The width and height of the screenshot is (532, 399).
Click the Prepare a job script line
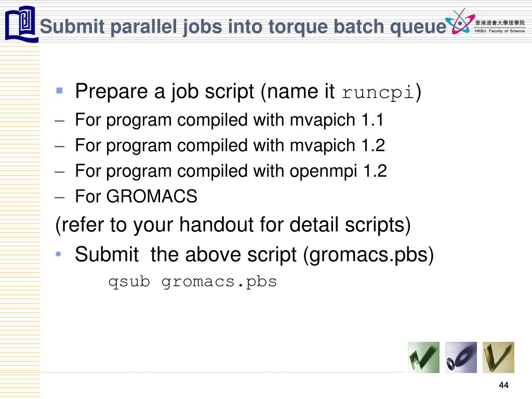point(248,91)
